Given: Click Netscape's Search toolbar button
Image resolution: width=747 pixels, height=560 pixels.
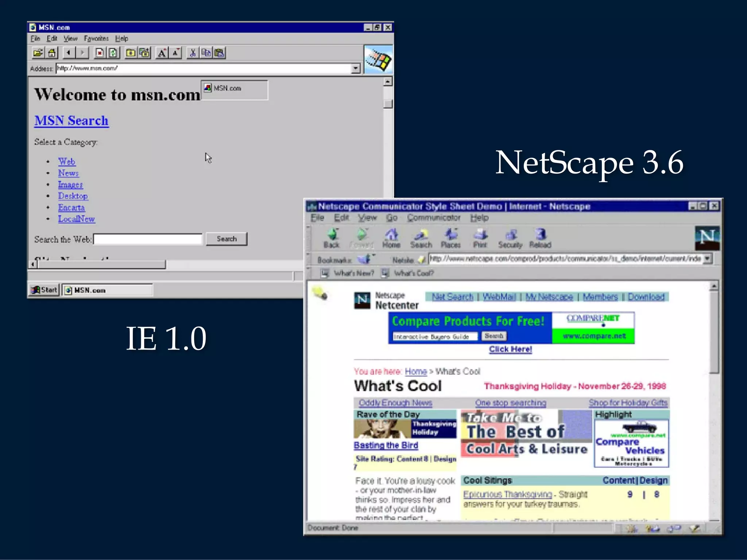Looking at the screenshot, I should (x=421, y=238).
